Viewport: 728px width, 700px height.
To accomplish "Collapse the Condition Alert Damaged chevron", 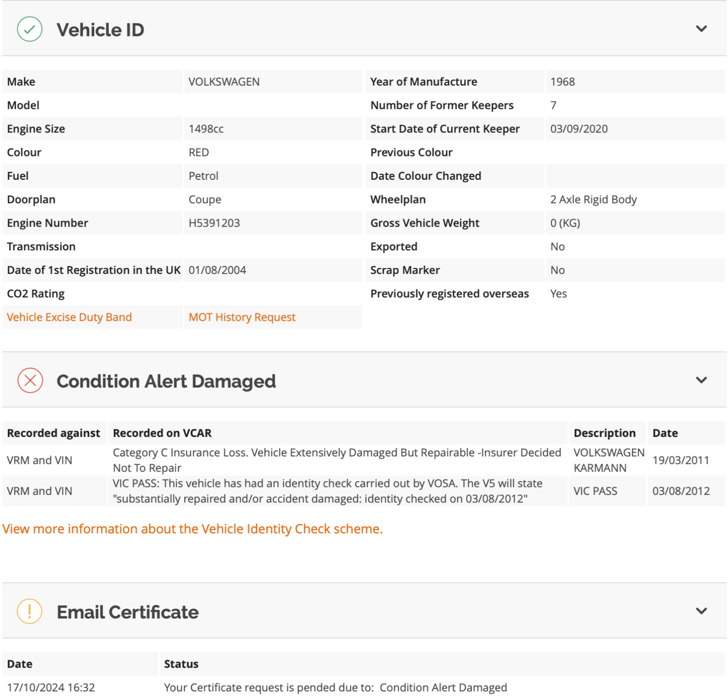I will pyautogui.click(x=701, y=380).
